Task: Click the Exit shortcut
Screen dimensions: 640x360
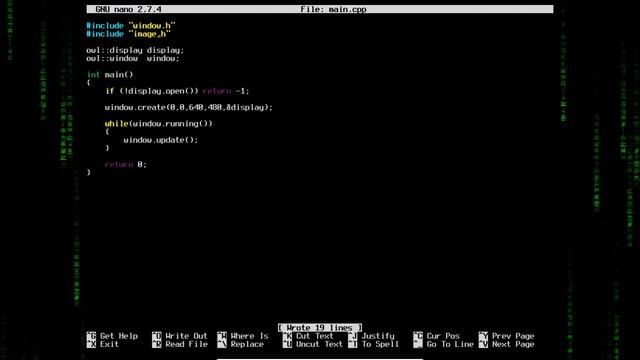Action: [x=103, y=344]
